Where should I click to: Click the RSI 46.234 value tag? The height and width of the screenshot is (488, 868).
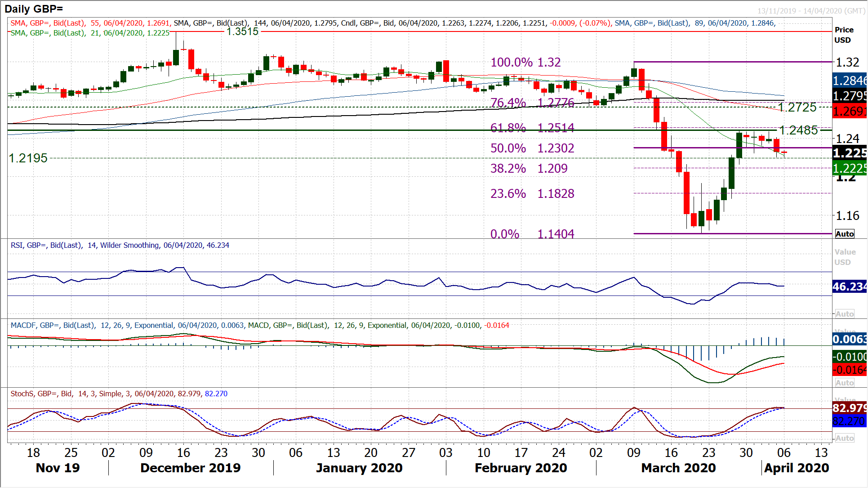[x=849, y=287]
